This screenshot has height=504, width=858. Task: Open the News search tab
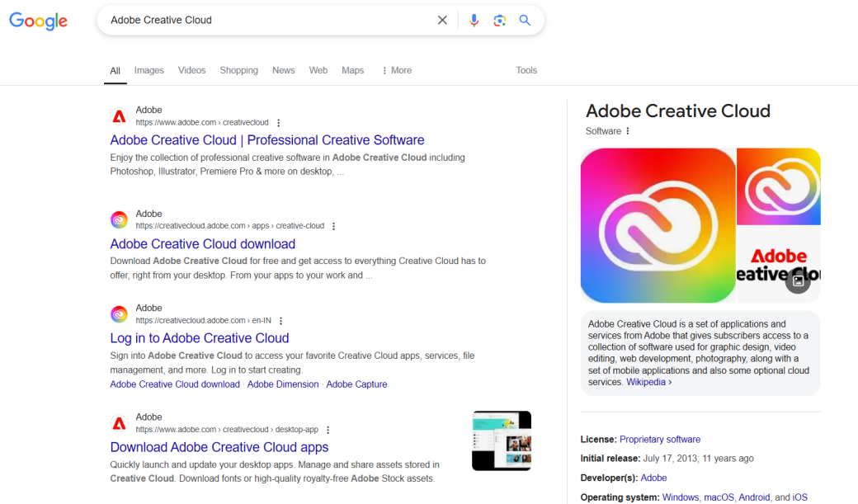283,70
